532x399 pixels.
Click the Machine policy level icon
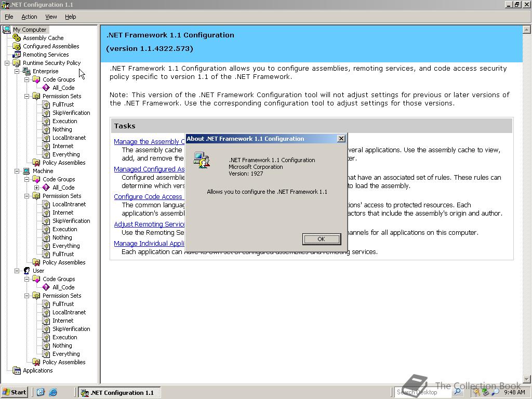(26, 170)
